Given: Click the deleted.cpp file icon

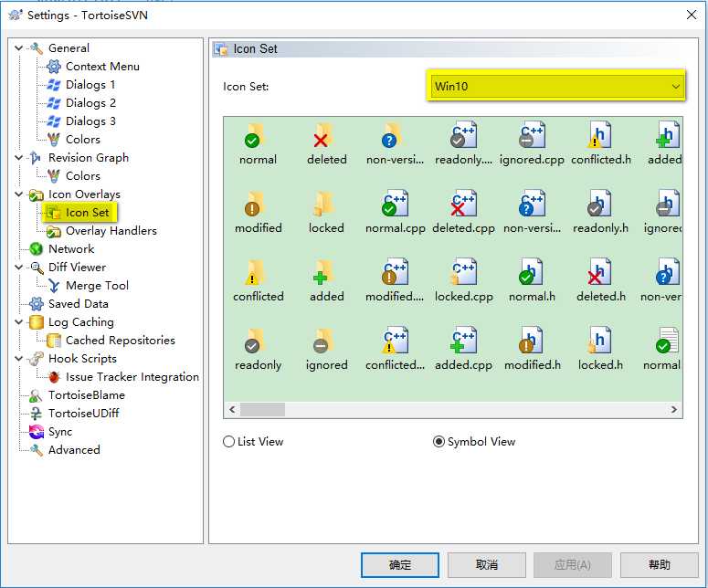Looking at the screenshot, I should pos(463,204).
